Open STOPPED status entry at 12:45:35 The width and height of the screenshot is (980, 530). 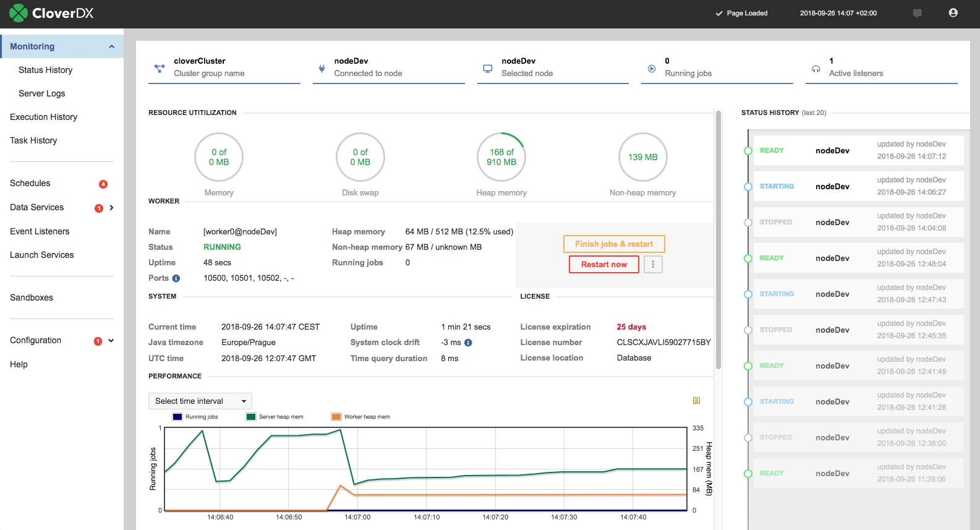point(859,330)
